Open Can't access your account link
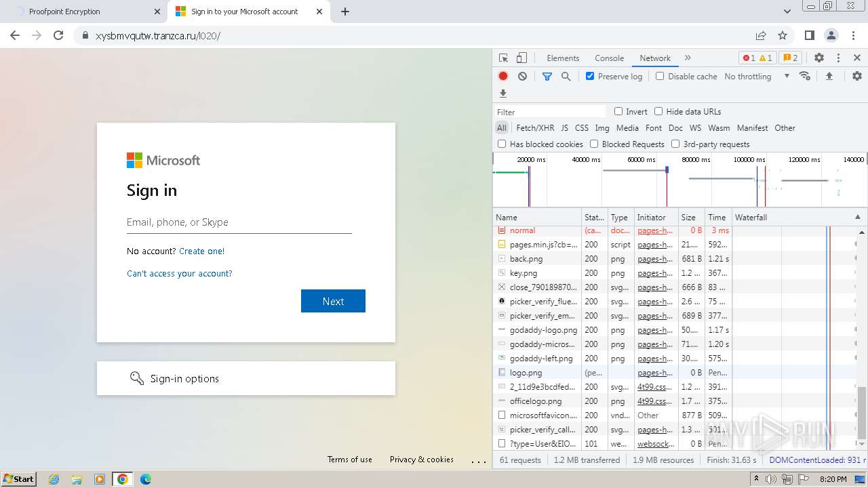868x488 pixels. 180,273
